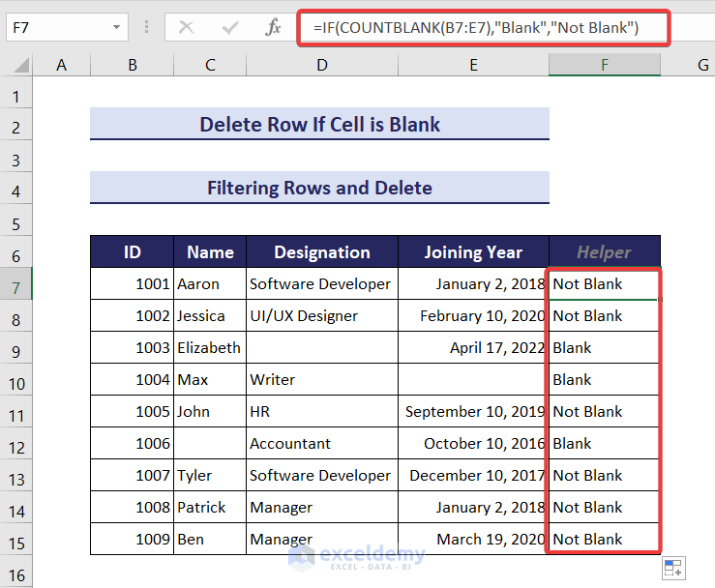Open the Auto Fill Options icon
Image resolution: width=715 pixels, height=588 pixels.
click(x=673, y=568)
